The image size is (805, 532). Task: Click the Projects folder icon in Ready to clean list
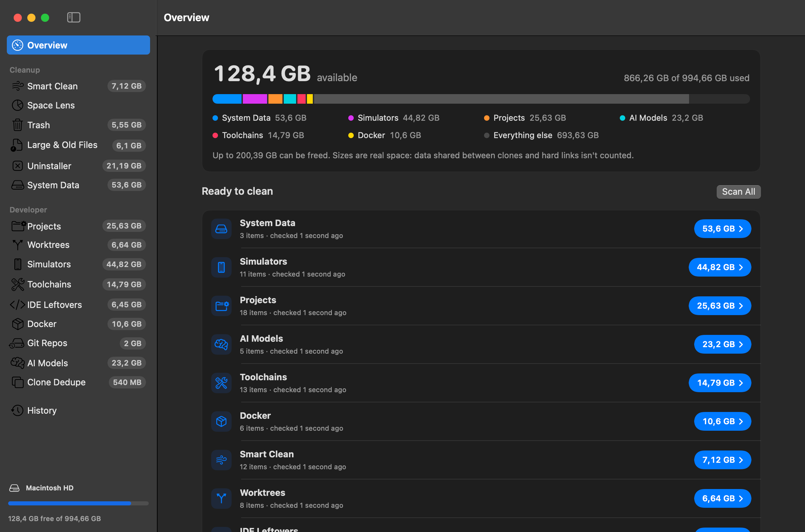(x=221, y=306)
